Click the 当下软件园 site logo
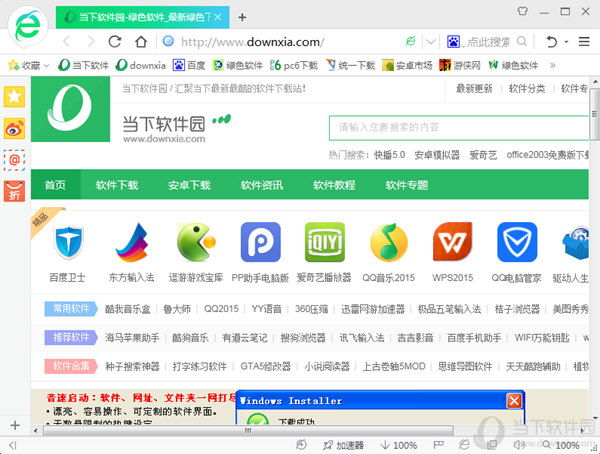 (70, 109)
